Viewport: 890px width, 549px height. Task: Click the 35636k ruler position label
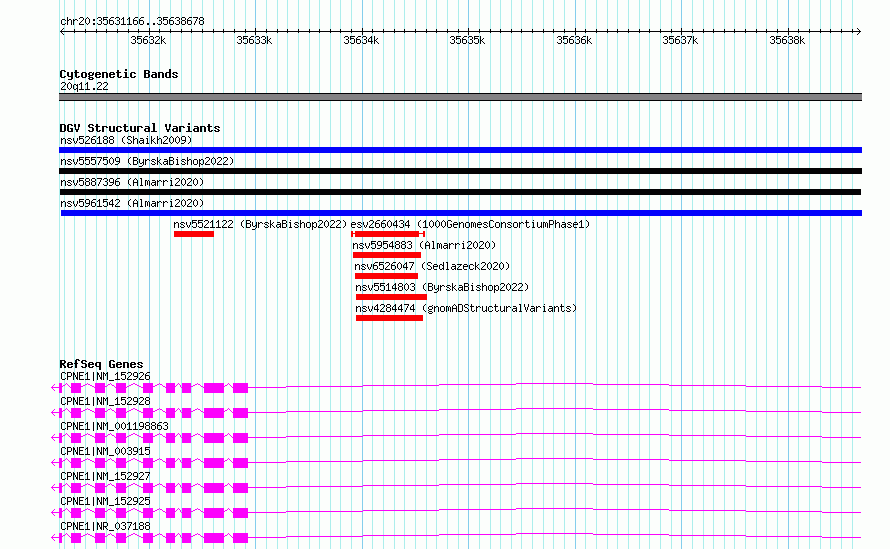[574, 40]
